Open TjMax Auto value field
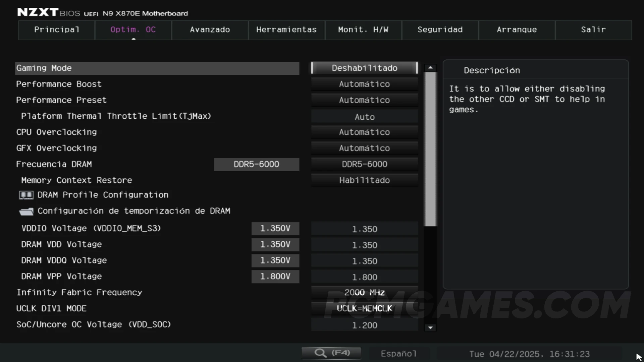Screen dimensions: 644x362 [x=365, y=117]
